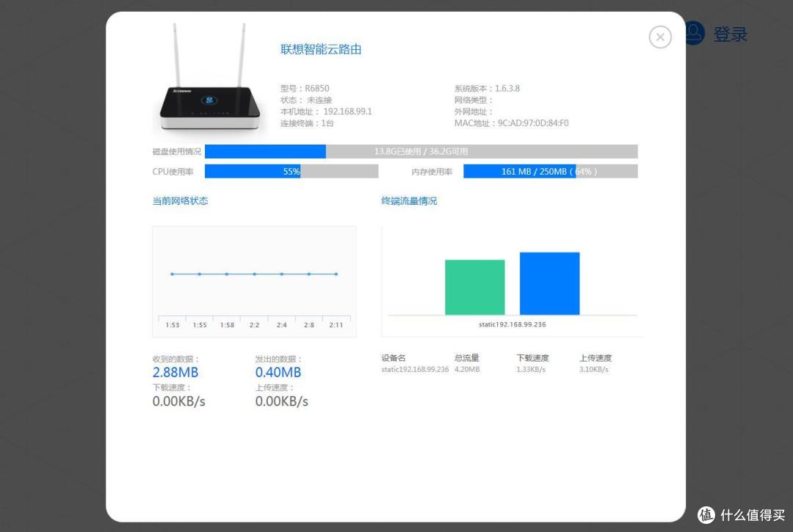Click the 下载速度 column header in device table
This screenshot has height=532, width=793.
pyautogui.click(x=532, y=357)
